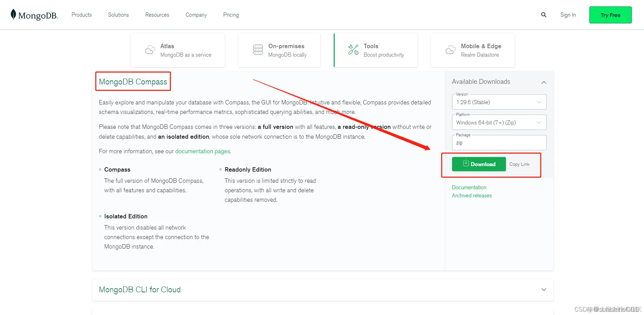The height and width of the screenshot is (315, 644).
Task: Select the Mobile & Edge Realm Datastore tab
Action: (473, 50)
